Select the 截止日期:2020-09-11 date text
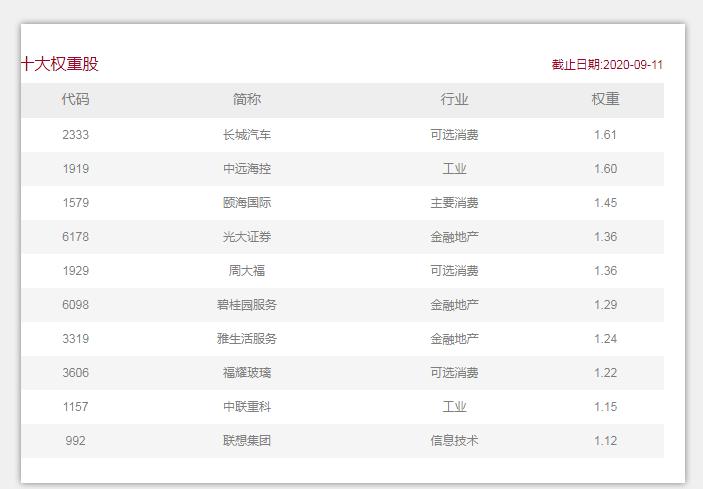703x489 pixels. 607,65
